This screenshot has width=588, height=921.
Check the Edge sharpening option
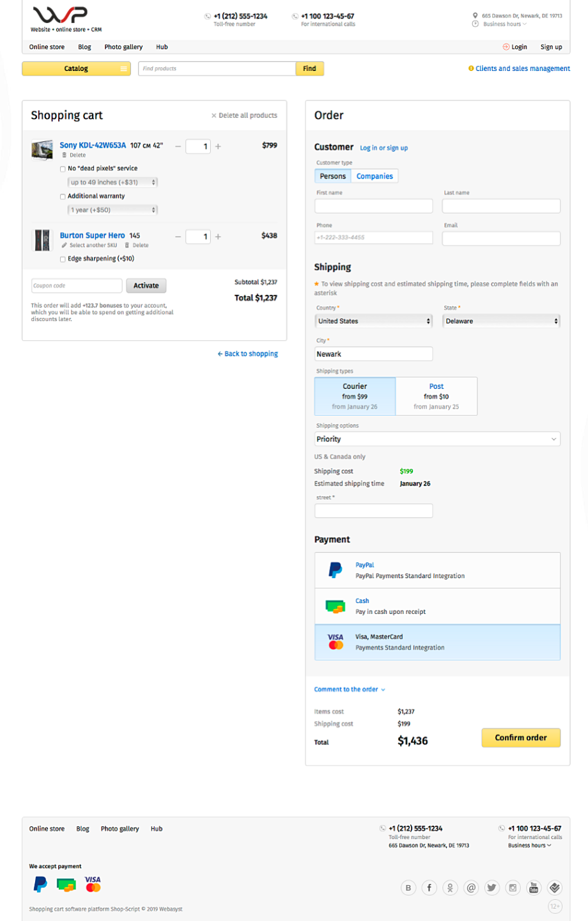[x=63, y=259]
